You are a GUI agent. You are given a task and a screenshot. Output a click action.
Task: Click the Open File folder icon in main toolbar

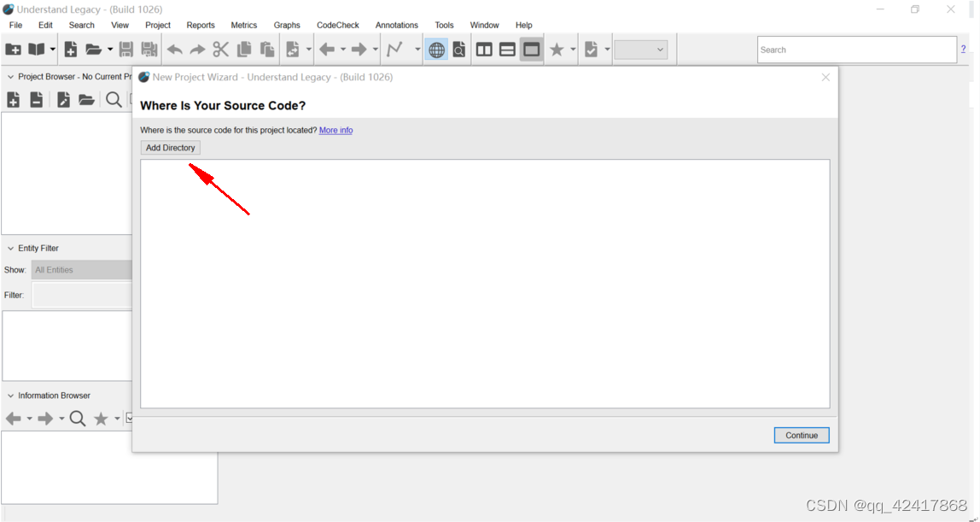(x=93, y=50)
